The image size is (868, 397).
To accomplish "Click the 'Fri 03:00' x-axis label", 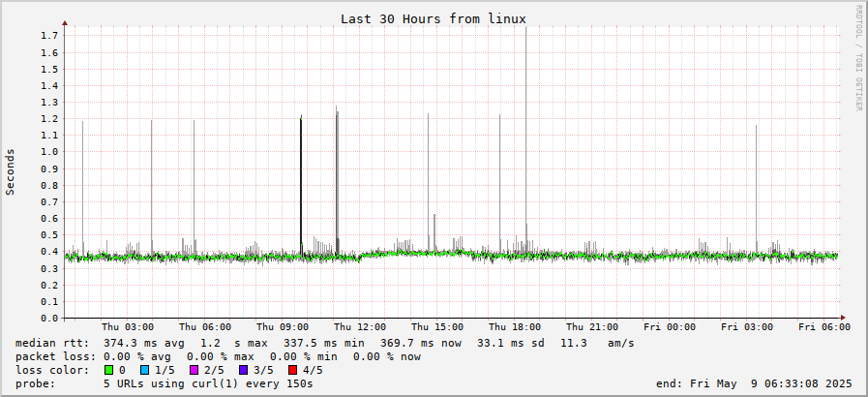I will (x=747, y=327).
